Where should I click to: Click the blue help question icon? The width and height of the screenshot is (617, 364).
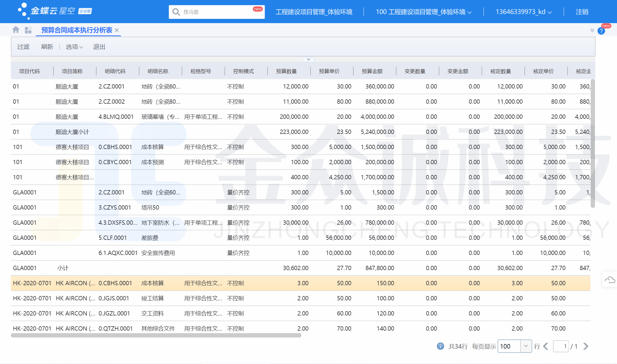point(601,31)
